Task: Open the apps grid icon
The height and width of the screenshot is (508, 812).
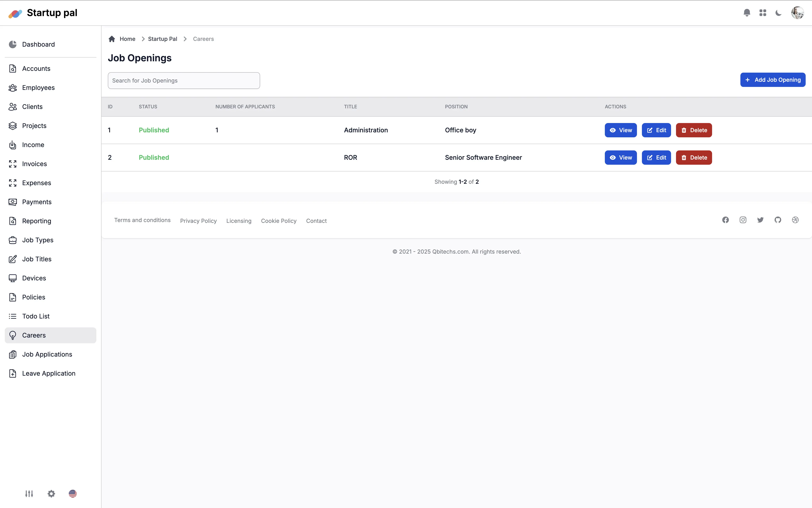Action: pos(763,13)
